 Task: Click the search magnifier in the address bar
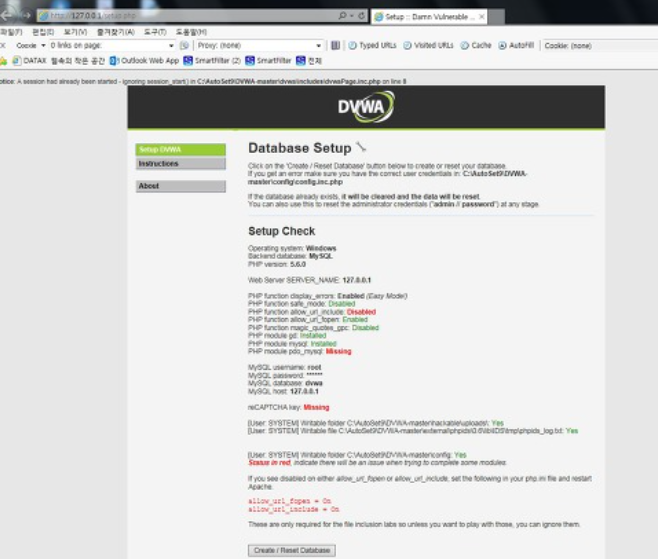tap(342, 16)
